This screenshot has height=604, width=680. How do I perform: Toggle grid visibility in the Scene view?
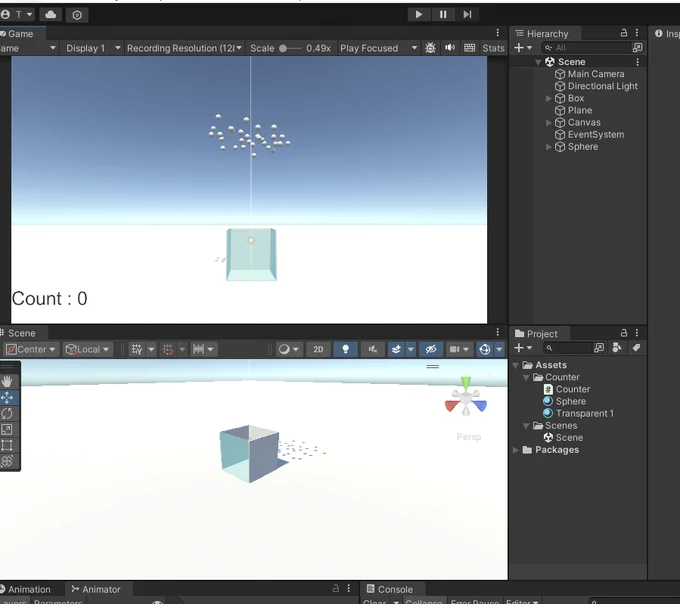click(137, 349)
